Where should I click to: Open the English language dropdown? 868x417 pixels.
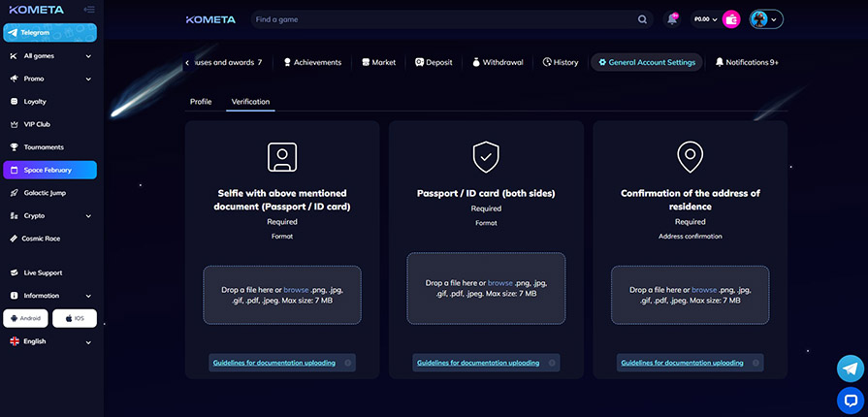[49, 341]
